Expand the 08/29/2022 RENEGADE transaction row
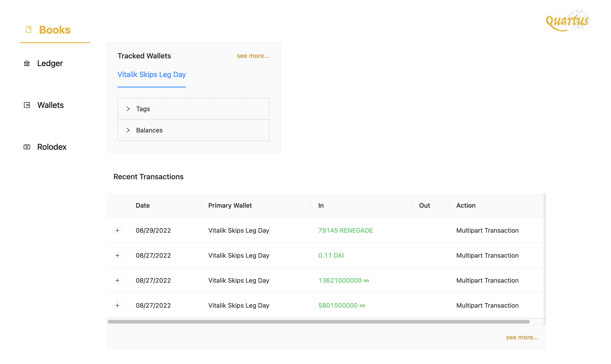 coord(117,230)
